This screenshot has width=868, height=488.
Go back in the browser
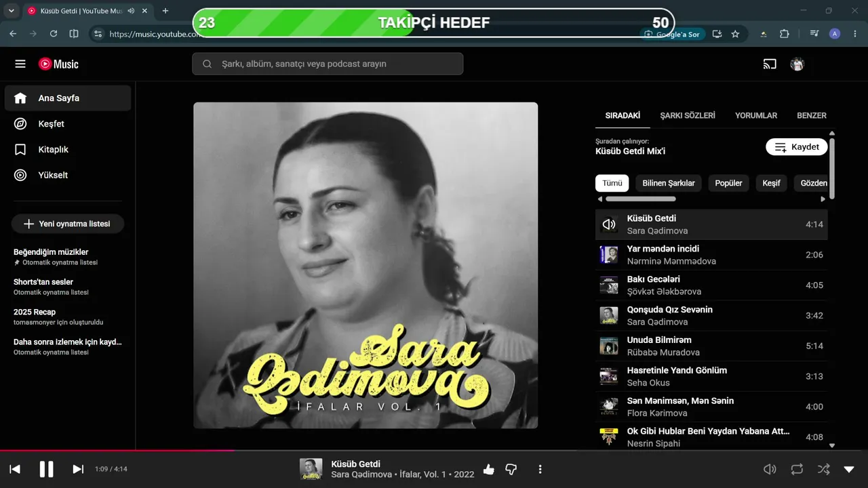pos(14,34)
